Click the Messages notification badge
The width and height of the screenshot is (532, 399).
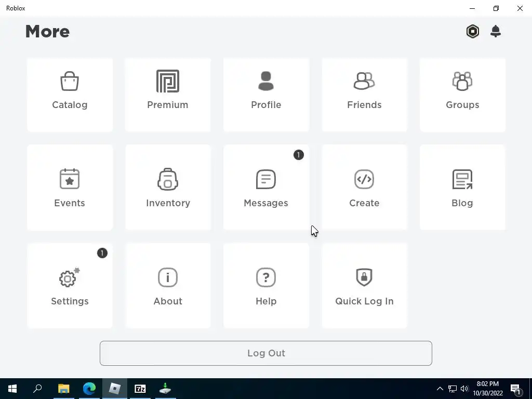coord(299,155)
